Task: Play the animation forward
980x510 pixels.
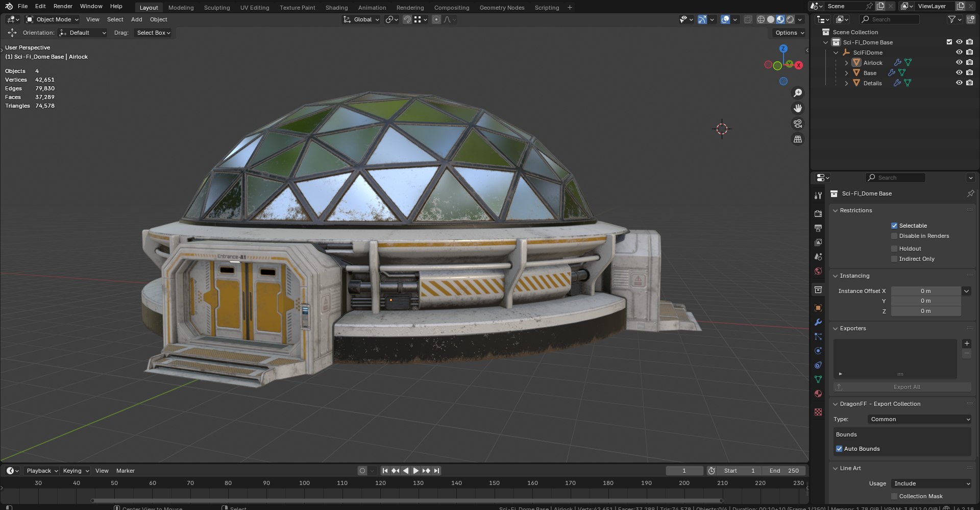Action: 416,471
